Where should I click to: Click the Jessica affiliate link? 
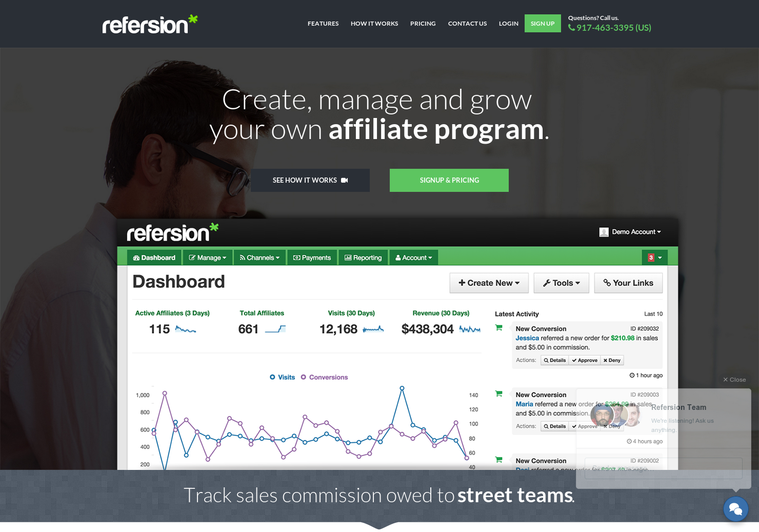coord(527,338)
